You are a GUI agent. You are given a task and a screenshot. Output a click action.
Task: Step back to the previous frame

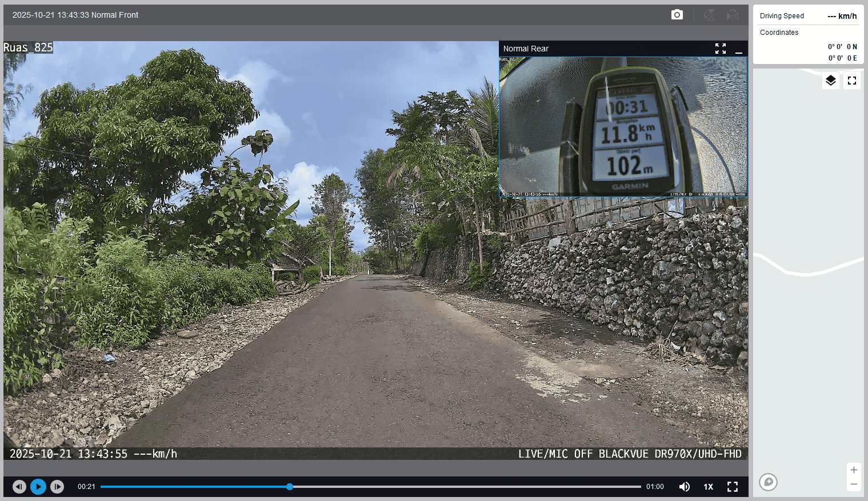click(19, 487)
